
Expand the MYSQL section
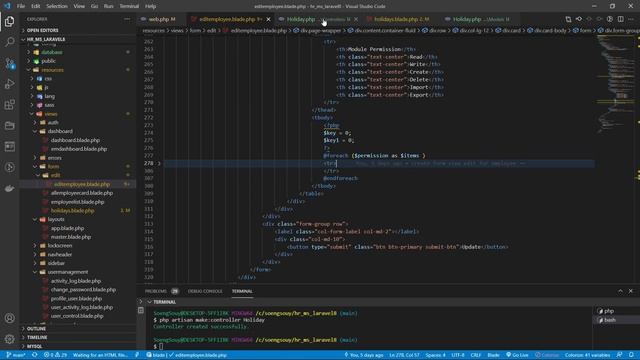pyautogui.click(x=35, y=346)
